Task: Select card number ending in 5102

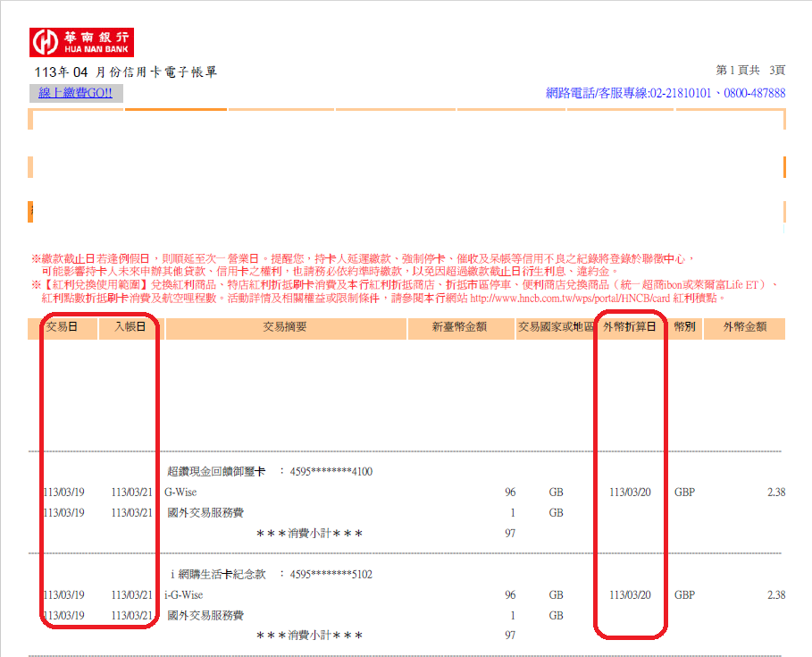Action: pos(331,574)
